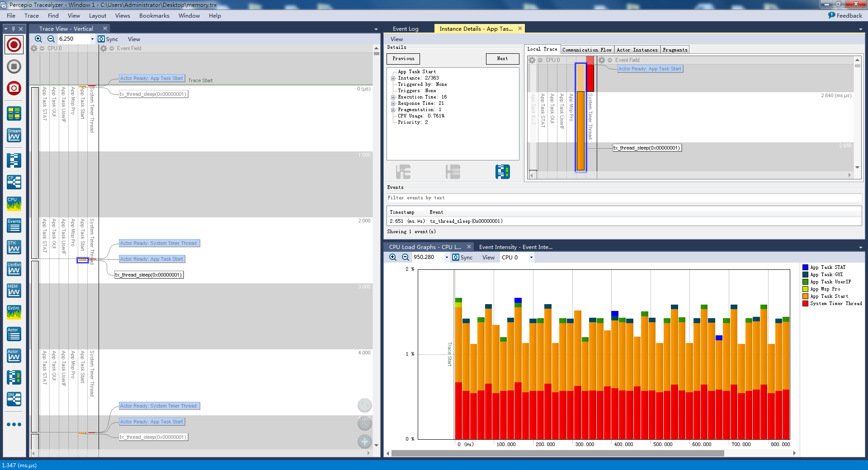868x470 pixels.
Task: Switch to the Event Log tab
Action: click(x=406, y=28)
